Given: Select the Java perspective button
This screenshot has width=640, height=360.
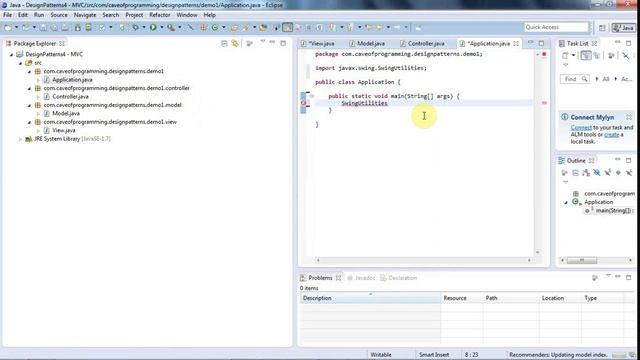Looking at the screenshot, I should click(623, 28).
